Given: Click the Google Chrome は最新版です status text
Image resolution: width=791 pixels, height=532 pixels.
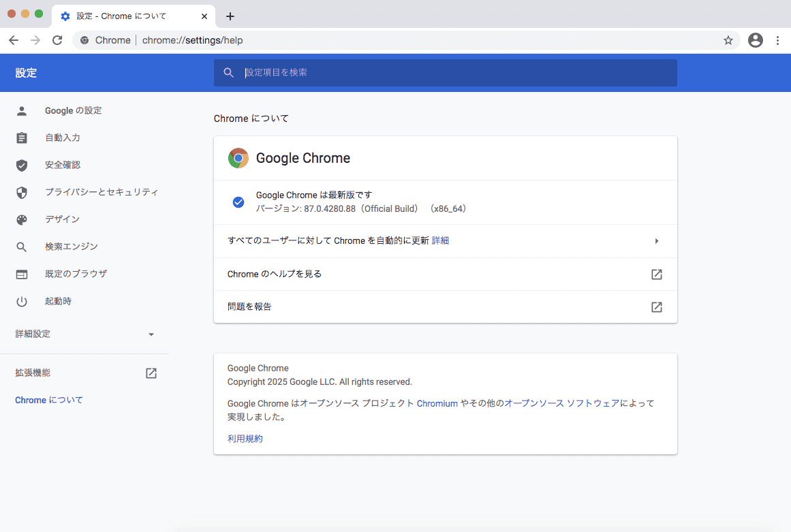Looking at the screenshot, I should click(314, 195).
